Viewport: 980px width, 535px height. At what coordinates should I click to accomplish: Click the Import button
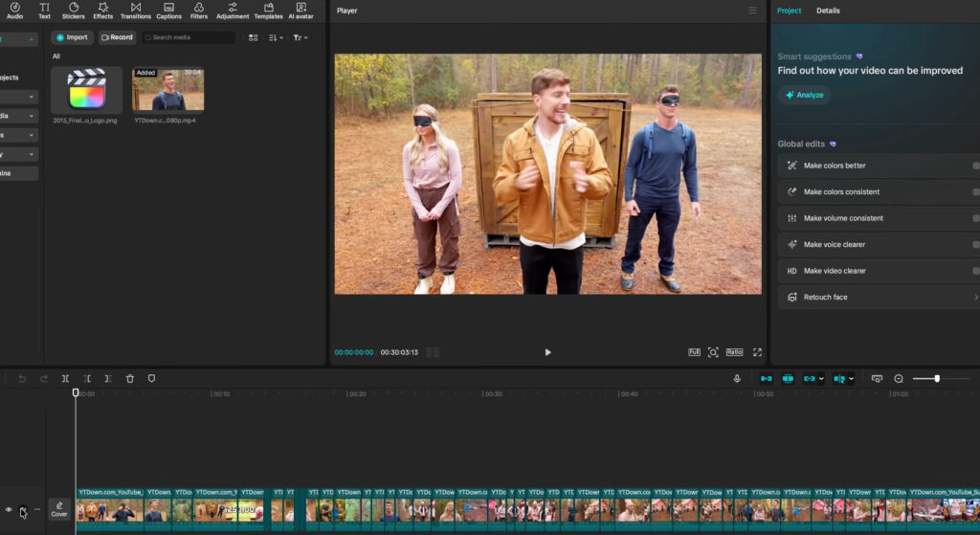point(72,37)
